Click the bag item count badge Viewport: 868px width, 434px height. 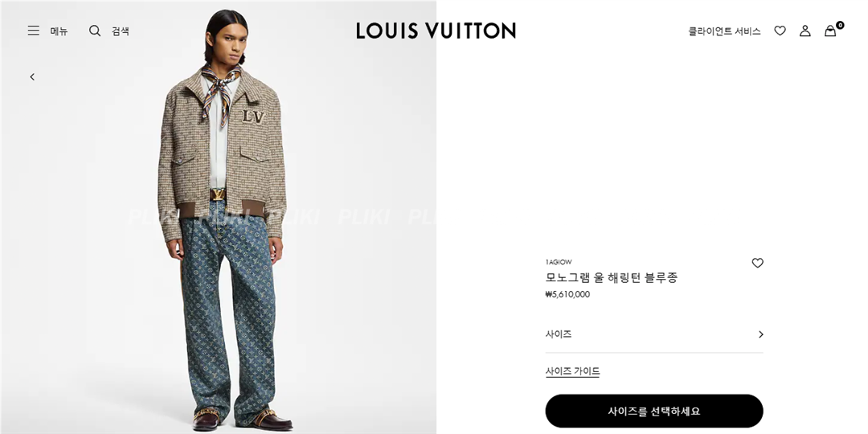click(840, 25)
